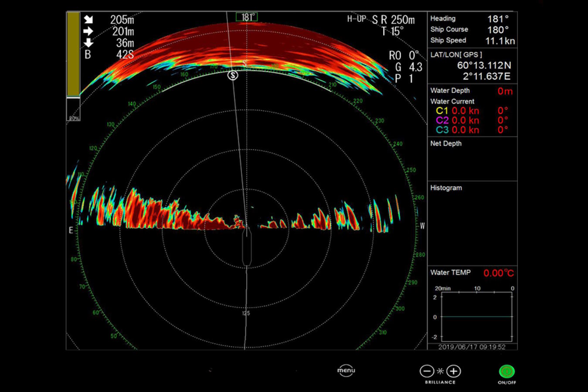Click the E compass marker
This screenshot has height=392, width=588.
pos(71,230)
